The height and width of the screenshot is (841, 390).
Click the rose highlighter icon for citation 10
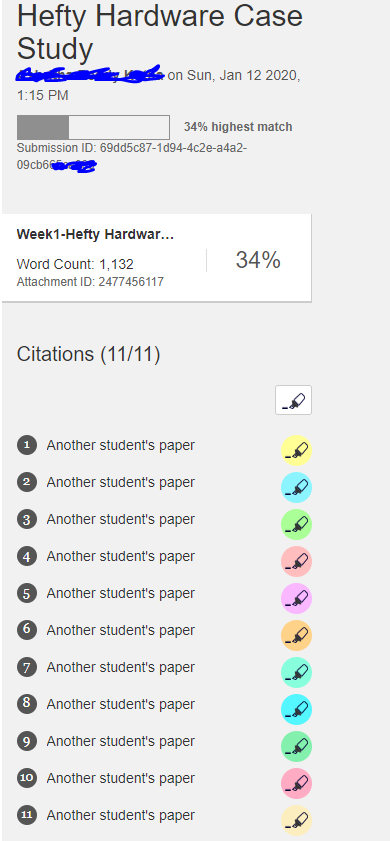pos(296,783)
